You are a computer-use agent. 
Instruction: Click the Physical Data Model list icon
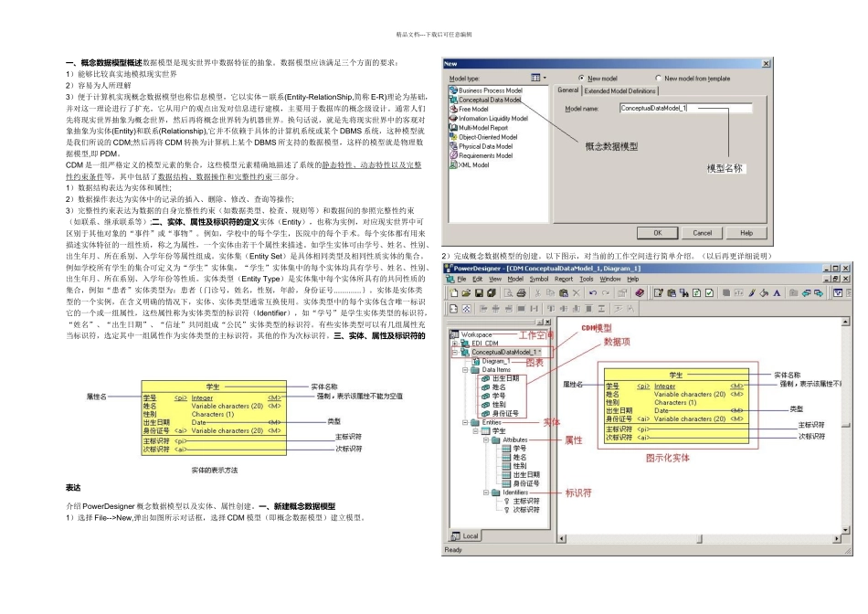coord(453,146)
